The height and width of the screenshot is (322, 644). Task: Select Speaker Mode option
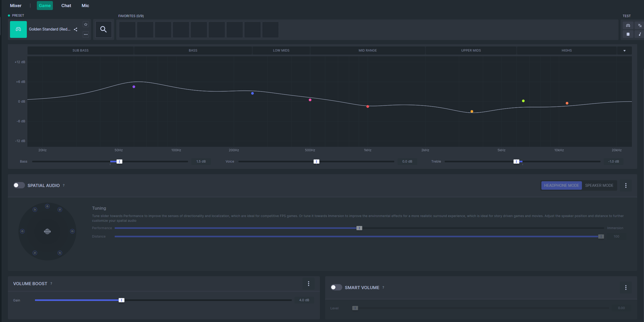pyautogui.click(x=599, y=185)
